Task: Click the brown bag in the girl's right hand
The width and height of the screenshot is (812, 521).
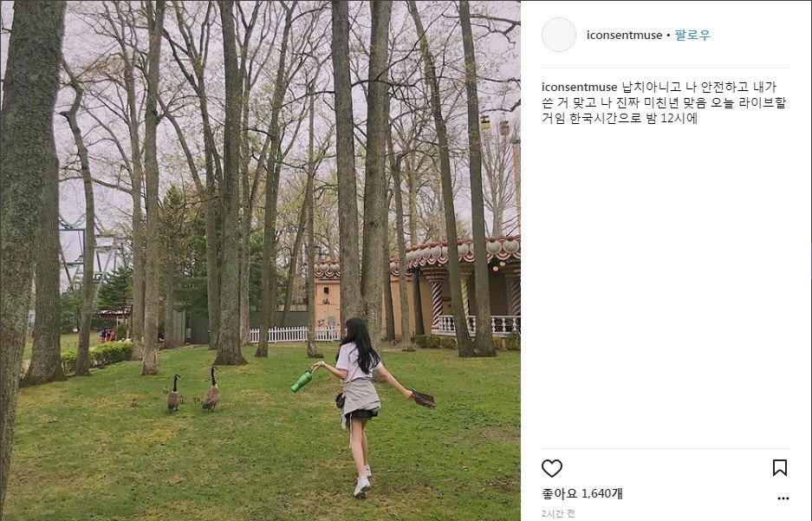Action: [x=423, y=398]
